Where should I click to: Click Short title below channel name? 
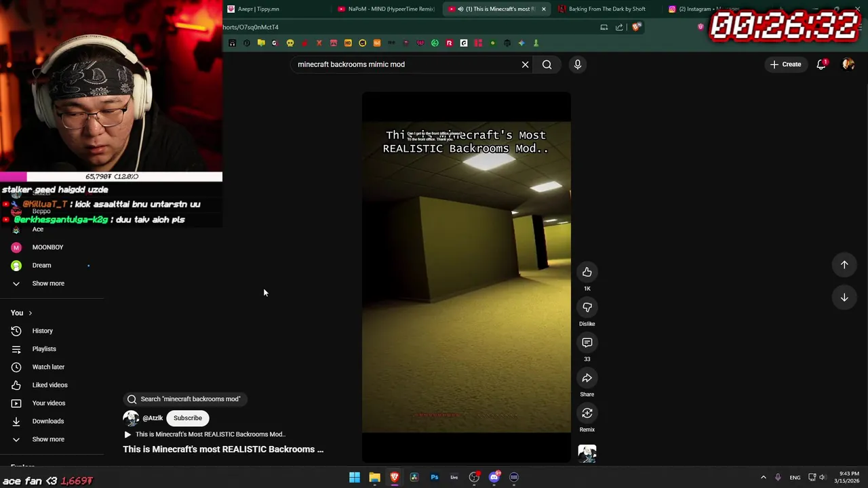tap(223, 449)
